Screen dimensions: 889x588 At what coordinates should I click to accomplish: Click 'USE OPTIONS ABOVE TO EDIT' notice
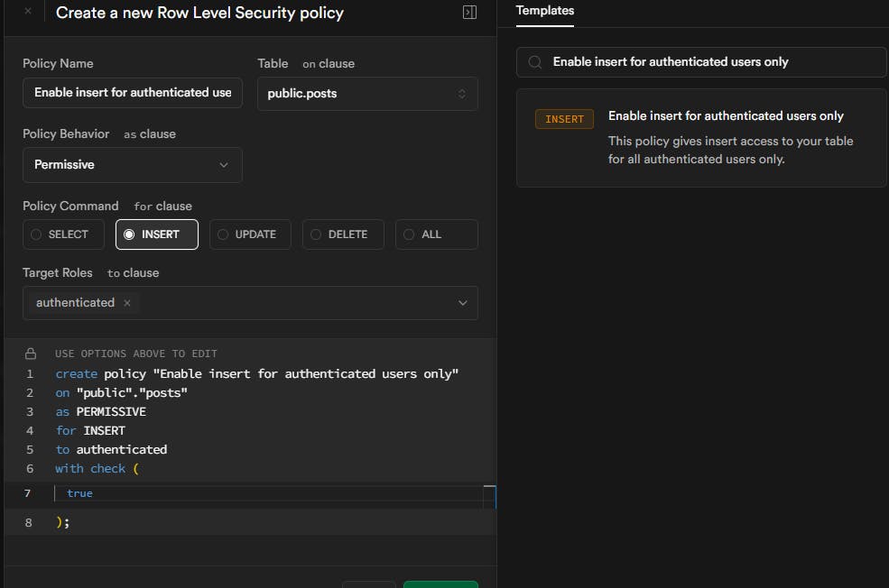coord(136,354)
